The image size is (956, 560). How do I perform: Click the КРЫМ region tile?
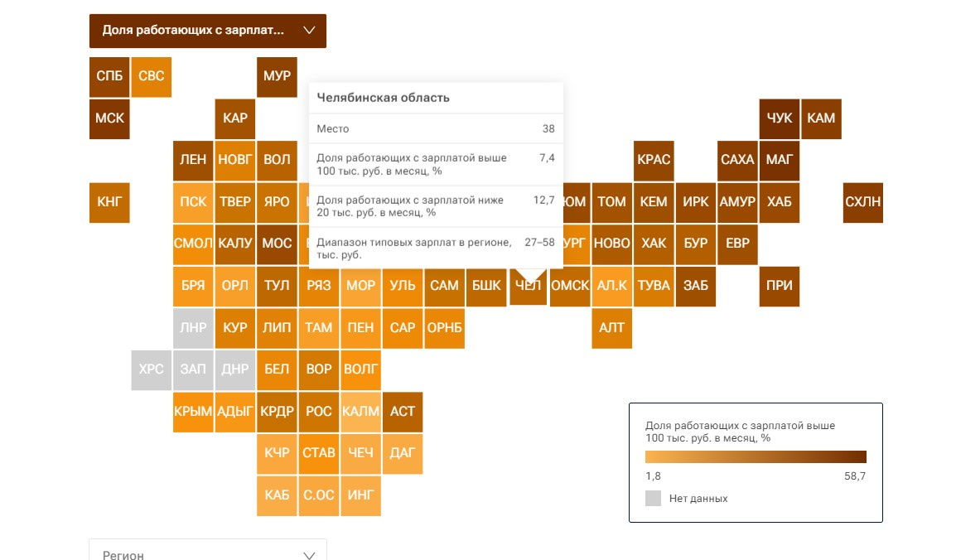pos(193,412)
